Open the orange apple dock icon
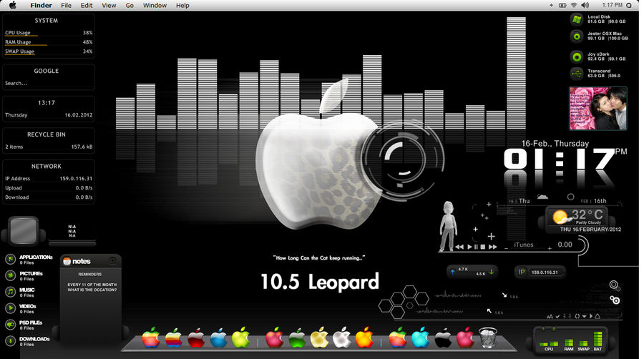644x359 pixels. (x=364, y=338)
